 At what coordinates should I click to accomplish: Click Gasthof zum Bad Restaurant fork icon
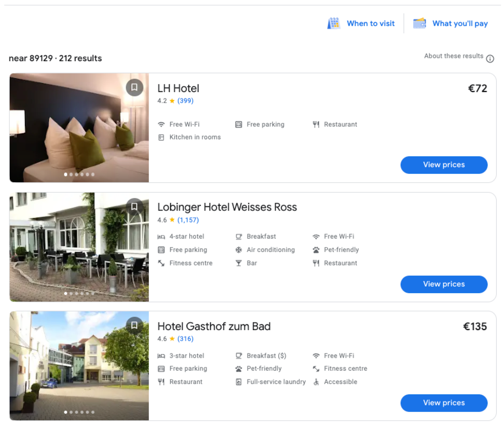pyautogui.click(x=161, y=382)
